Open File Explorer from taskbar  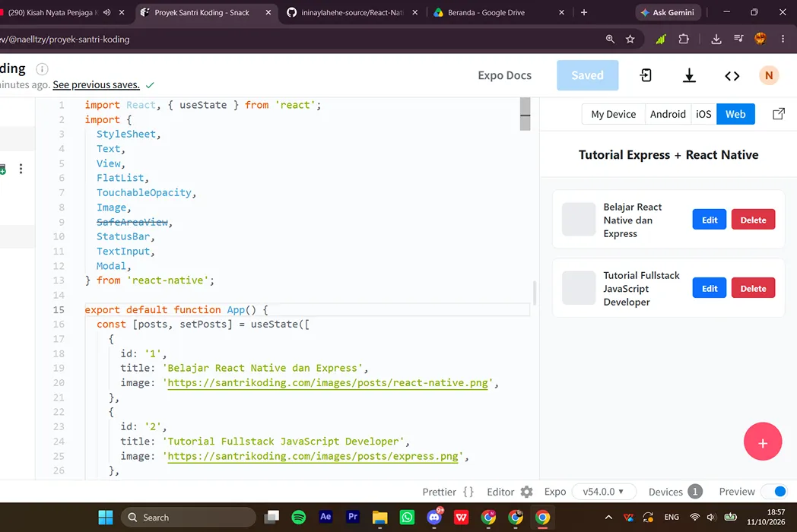click(379, 518)
